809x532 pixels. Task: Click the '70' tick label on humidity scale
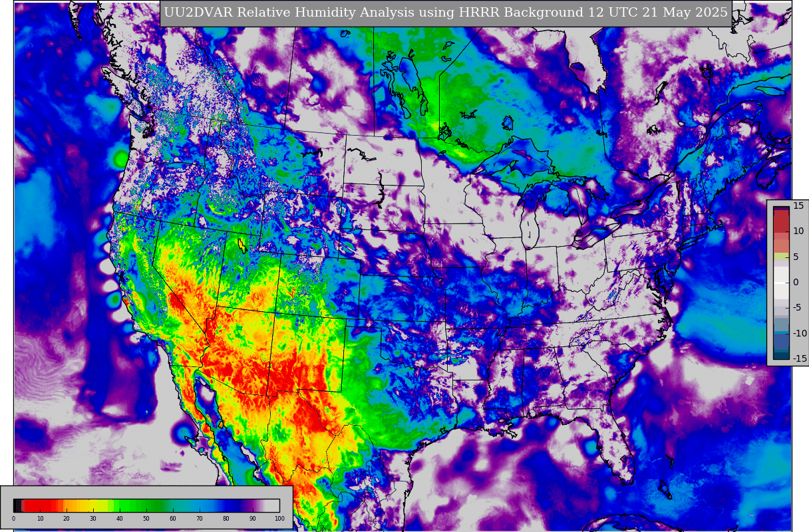click(x=200, y=519)
